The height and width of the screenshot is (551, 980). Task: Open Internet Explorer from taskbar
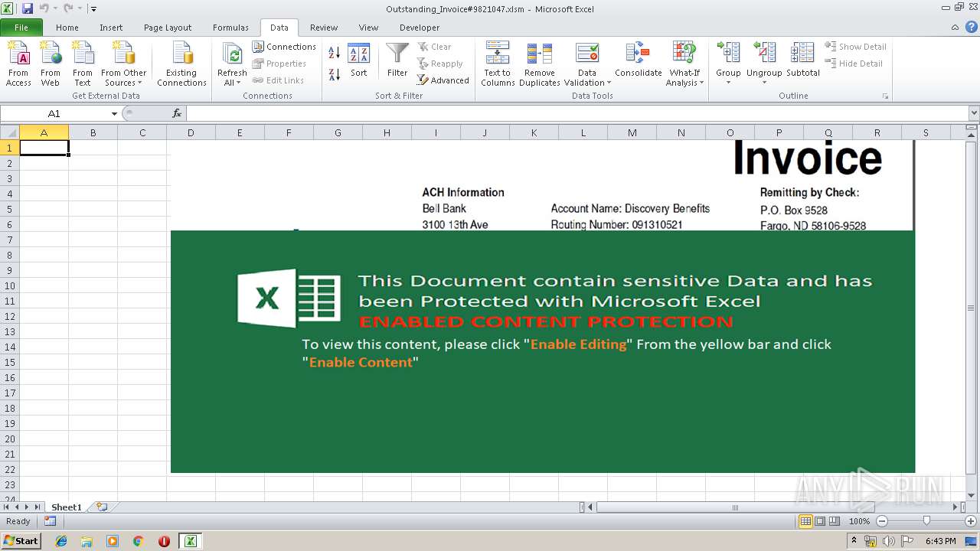tap(61, 541)
